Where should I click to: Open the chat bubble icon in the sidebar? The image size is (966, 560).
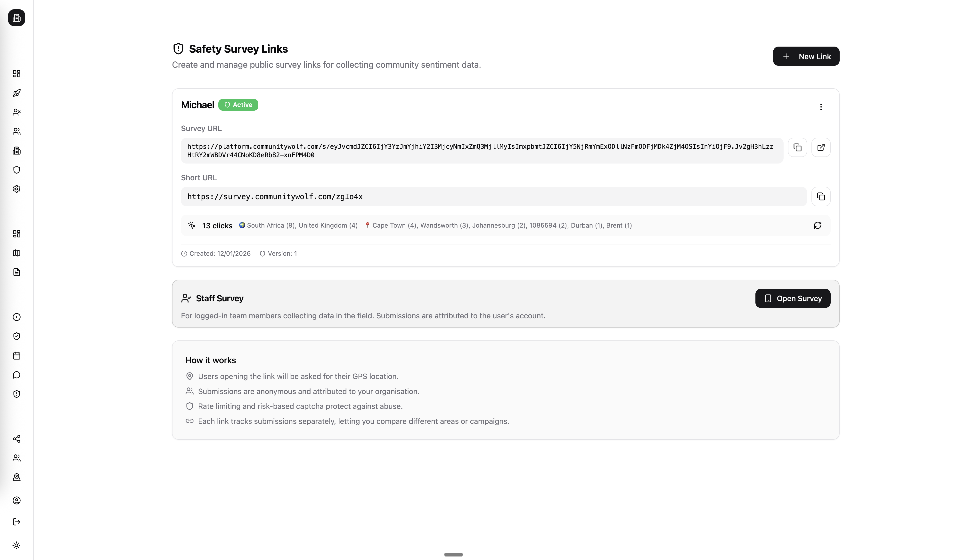point(16,375)
